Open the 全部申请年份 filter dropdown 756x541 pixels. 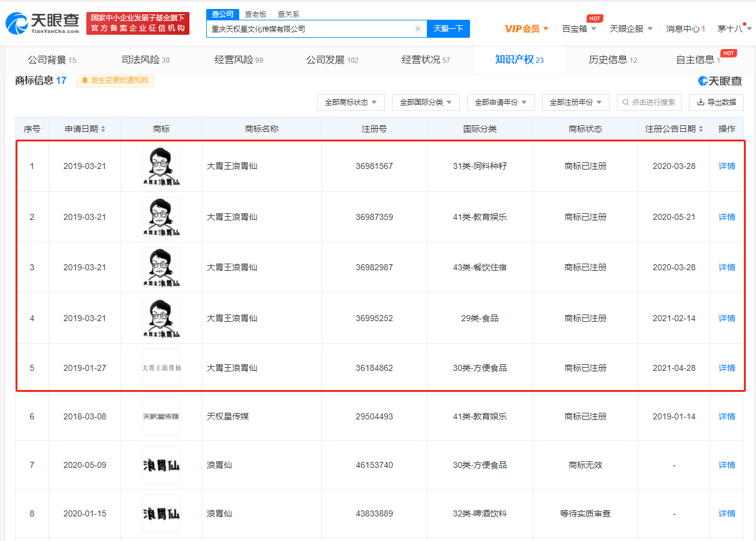pyautogui.click(x=501, y=102)
